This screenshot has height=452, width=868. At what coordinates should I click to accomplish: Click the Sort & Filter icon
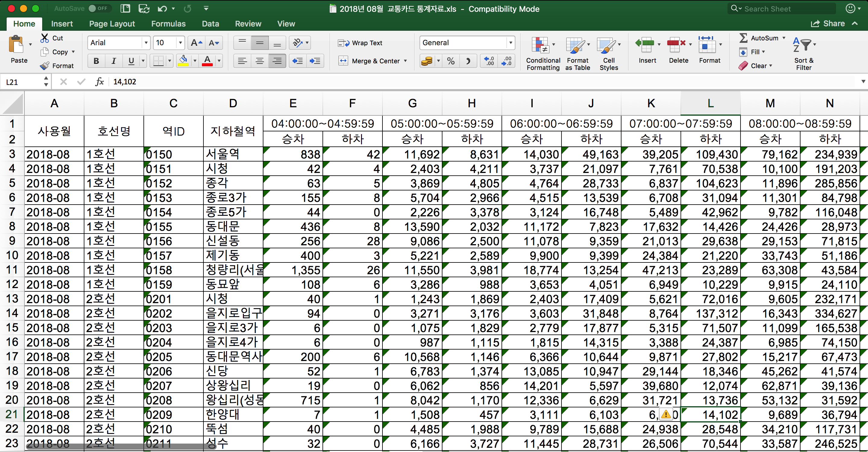click(802, 45)
